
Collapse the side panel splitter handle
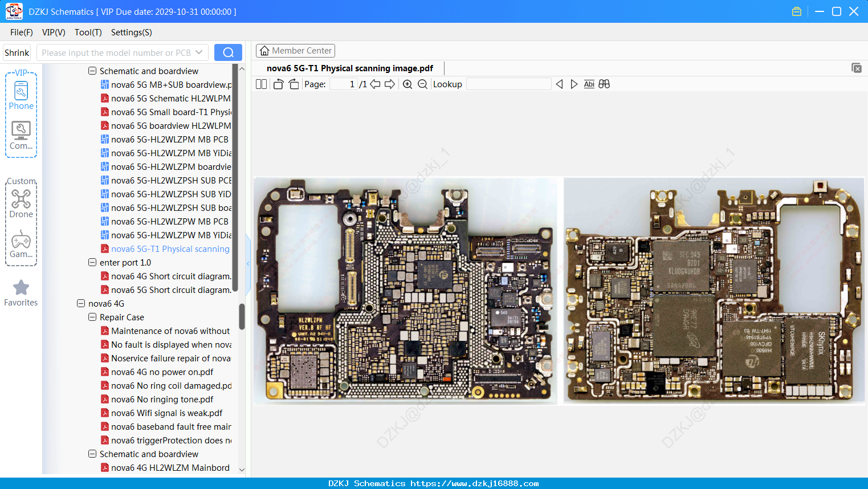point(248,263)
